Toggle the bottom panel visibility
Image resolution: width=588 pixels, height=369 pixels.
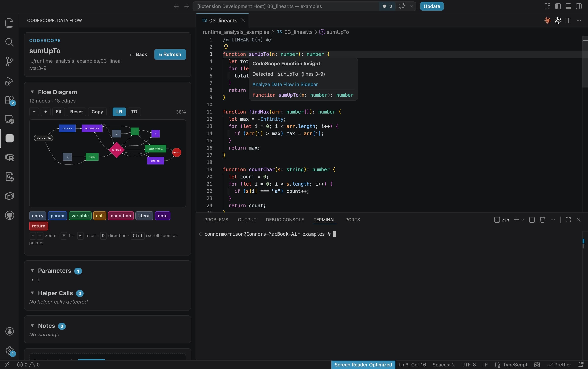[568, 6]
